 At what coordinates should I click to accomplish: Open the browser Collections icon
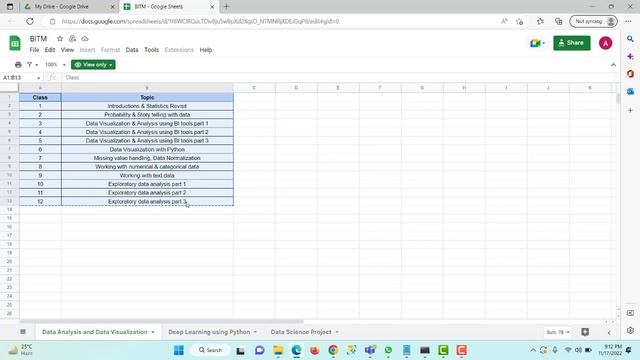(559, 21)
